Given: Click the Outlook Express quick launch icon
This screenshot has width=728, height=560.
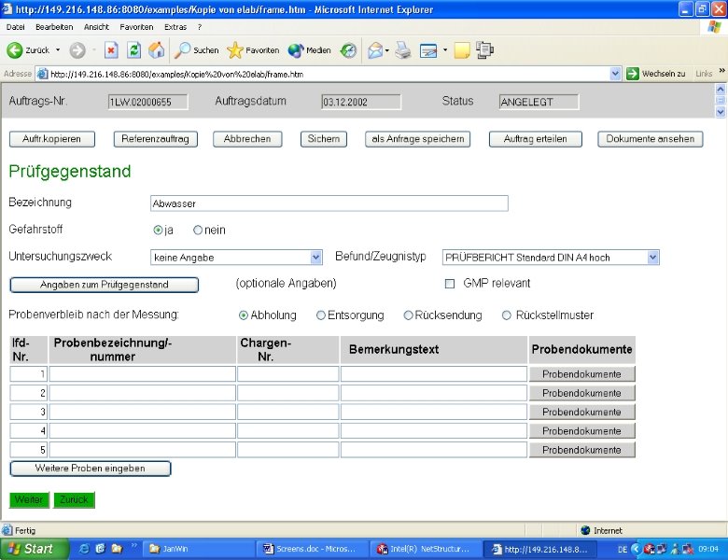Looking at the screenshot, I should 101,549.
